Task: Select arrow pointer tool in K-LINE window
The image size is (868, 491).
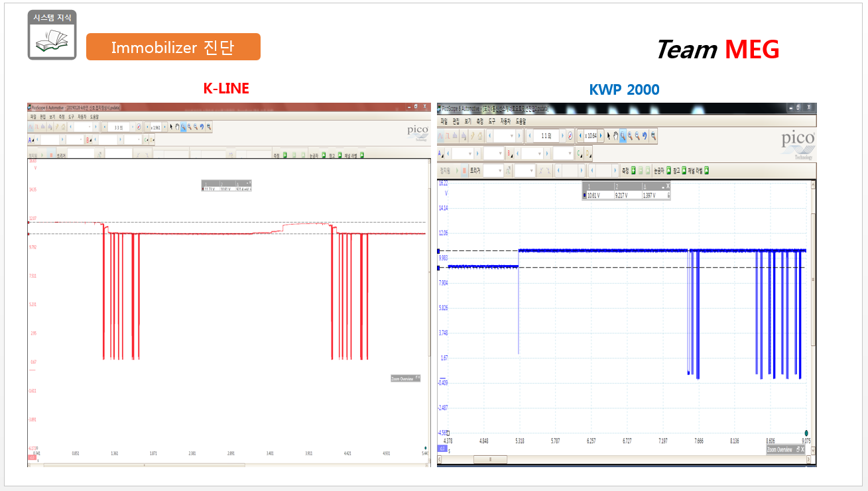Action: pyautogui.click(x=171, y=127)
